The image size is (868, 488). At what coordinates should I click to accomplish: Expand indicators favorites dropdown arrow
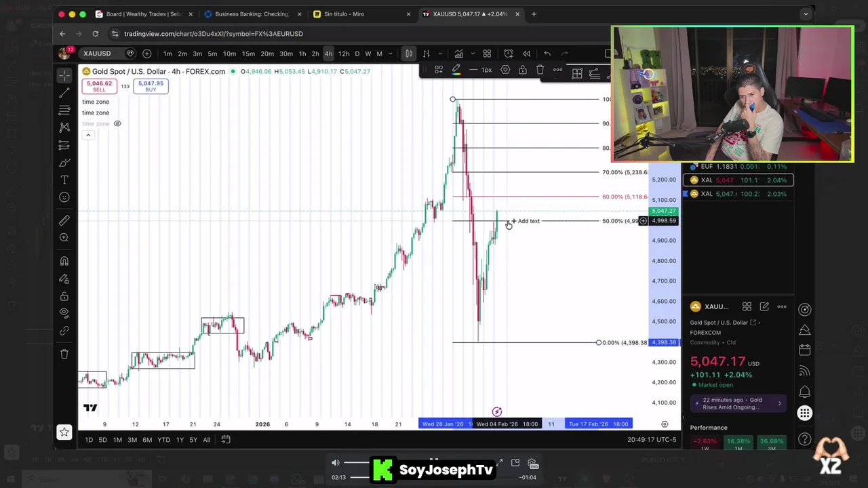tap(471, 54)
